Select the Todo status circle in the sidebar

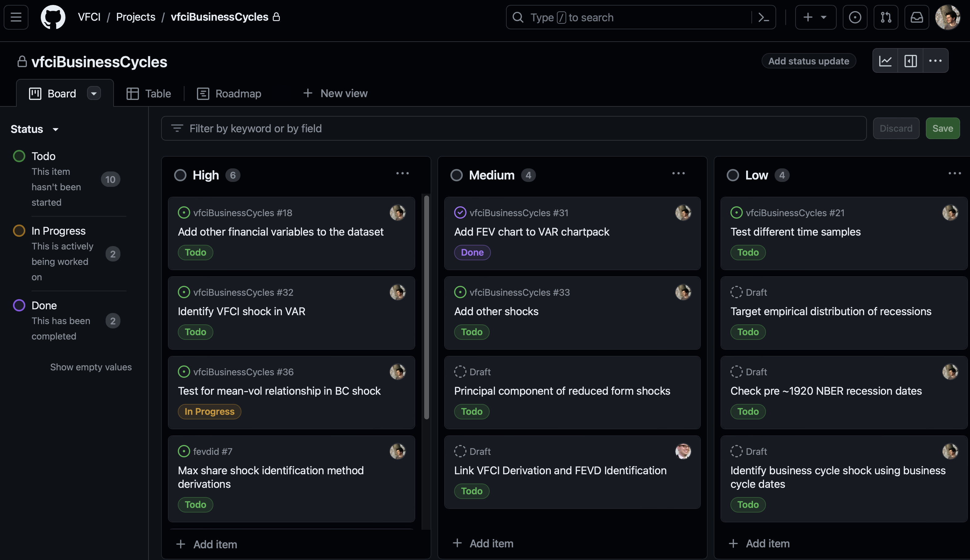point(19,156)
